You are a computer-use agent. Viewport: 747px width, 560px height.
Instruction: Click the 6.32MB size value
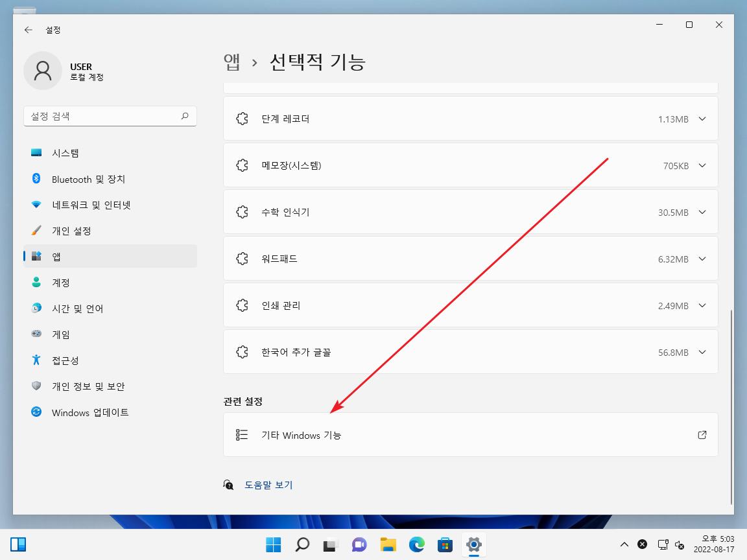click(673, 259)
